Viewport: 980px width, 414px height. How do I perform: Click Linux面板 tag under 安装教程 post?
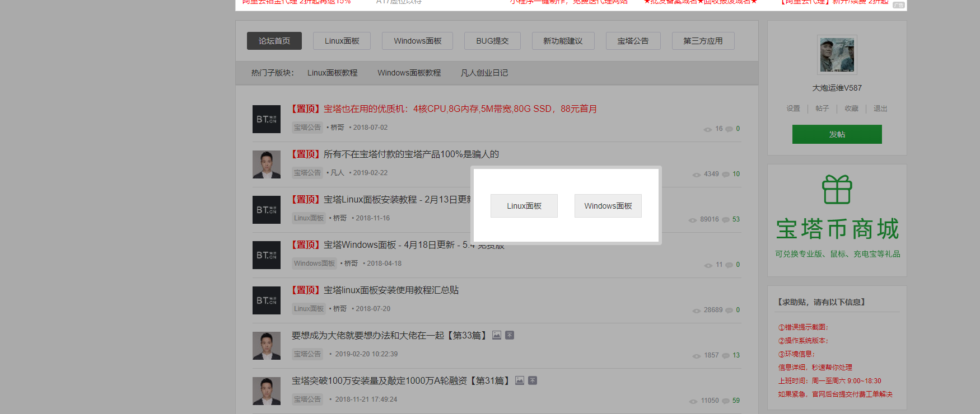(309, 218)
